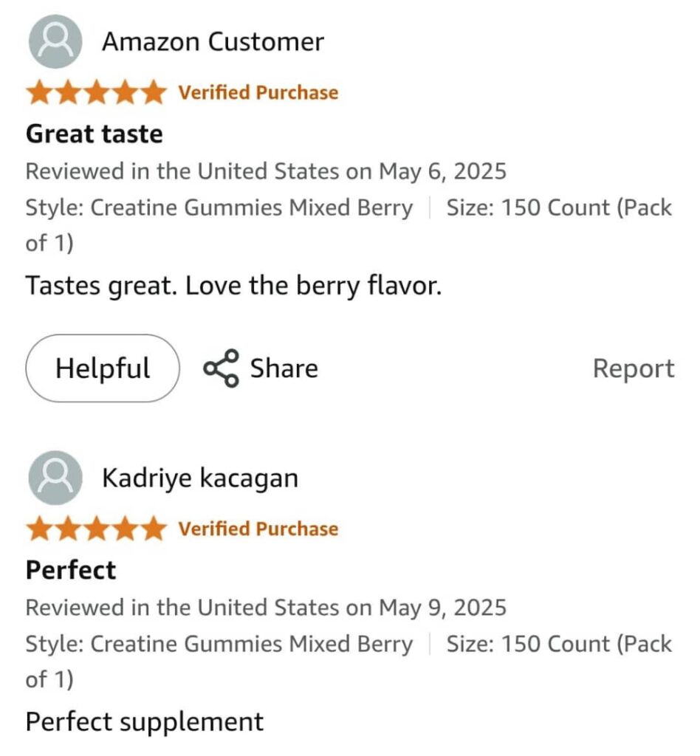Click the star rating on the Great taste review
This screenshot has width=700, height=756.
96,93
